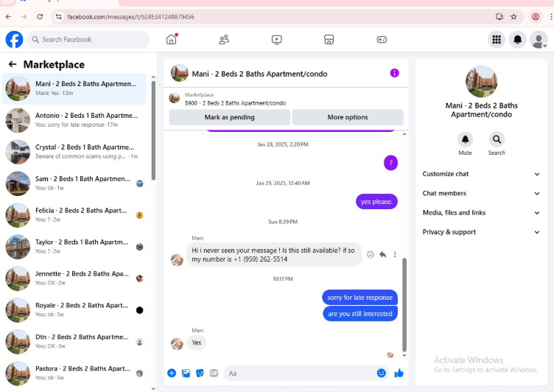Image resolution: width=554 pixels, height=392 pixels.
Task: Click the 'are you still interested' message
Action: pyautogui.click(x=360, y=314)
